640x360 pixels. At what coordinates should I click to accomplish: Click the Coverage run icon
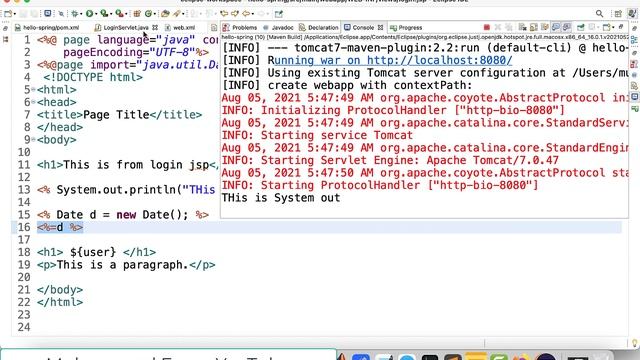(x=104, y=13)
